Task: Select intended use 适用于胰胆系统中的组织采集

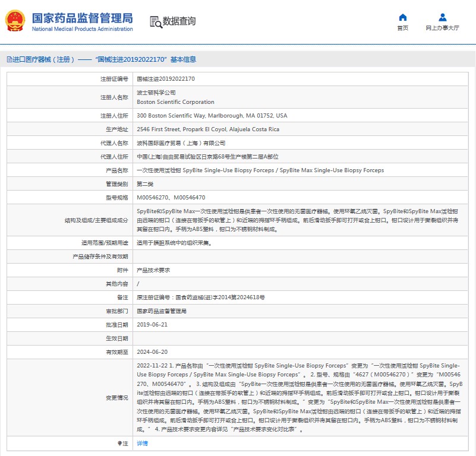Action: tap(174, 243)
